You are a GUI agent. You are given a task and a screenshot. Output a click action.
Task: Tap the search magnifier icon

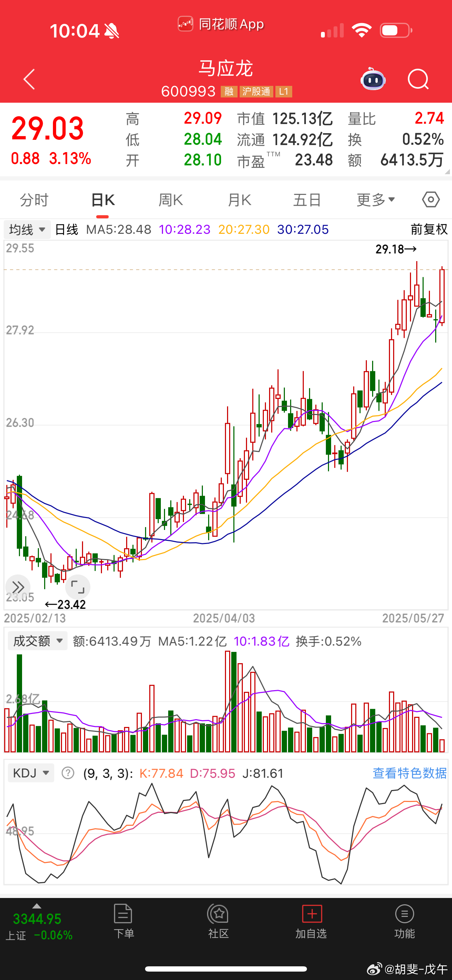(x=418, y=79)
